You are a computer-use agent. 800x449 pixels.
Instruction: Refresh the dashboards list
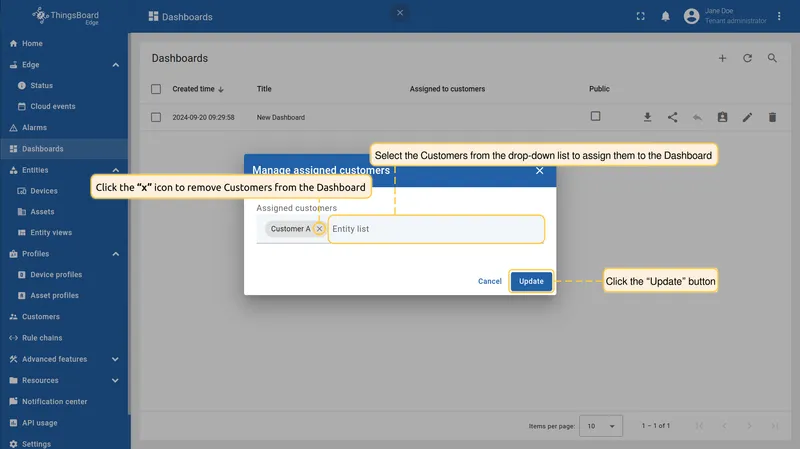click(747, 58)
